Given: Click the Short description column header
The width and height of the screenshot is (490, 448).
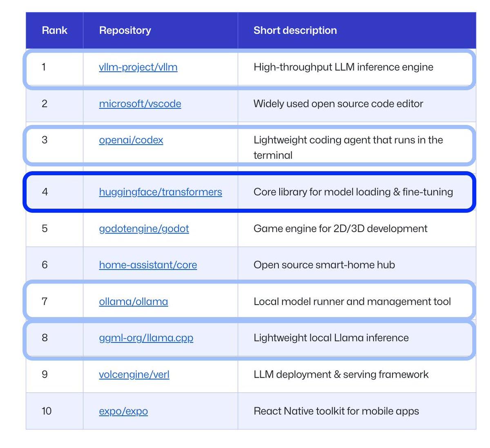Looking at the screenshot, I should pyautogui.click(x=295, y=30).
